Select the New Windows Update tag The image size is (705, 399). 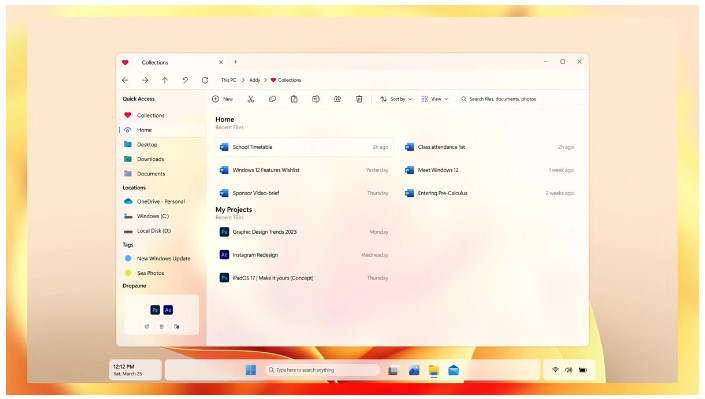[x=161, y=259]
